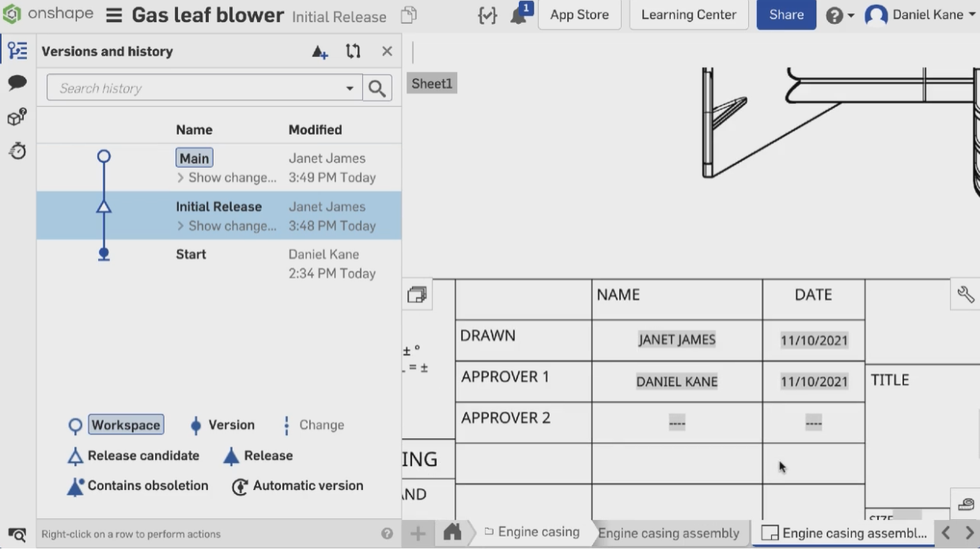The width and height of the screenshot is (980, 550).
Task: Open the notifications bell
Action: click(x=520, y=14)
